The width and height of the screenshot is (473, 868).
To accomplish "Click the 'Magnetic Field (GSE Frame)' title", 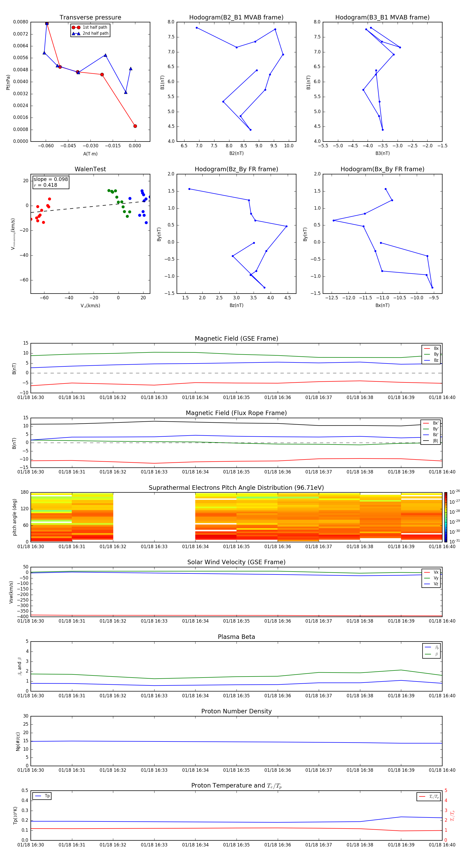I will [236, 339].
